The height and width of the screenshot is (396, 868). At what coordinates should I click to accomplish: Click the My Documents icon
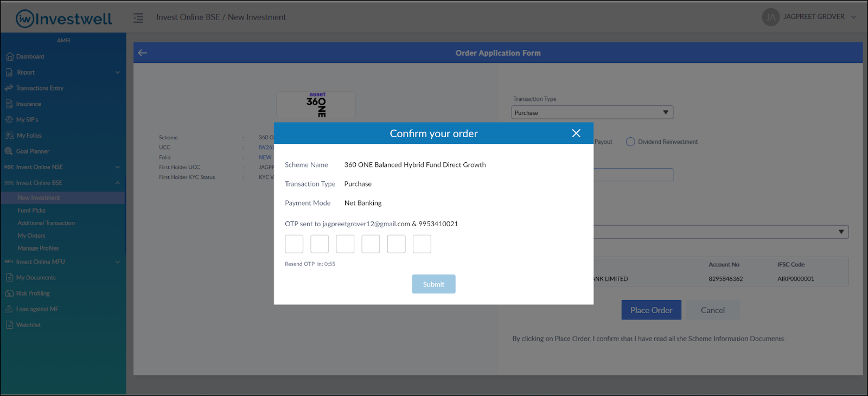[x=9, y=277]
